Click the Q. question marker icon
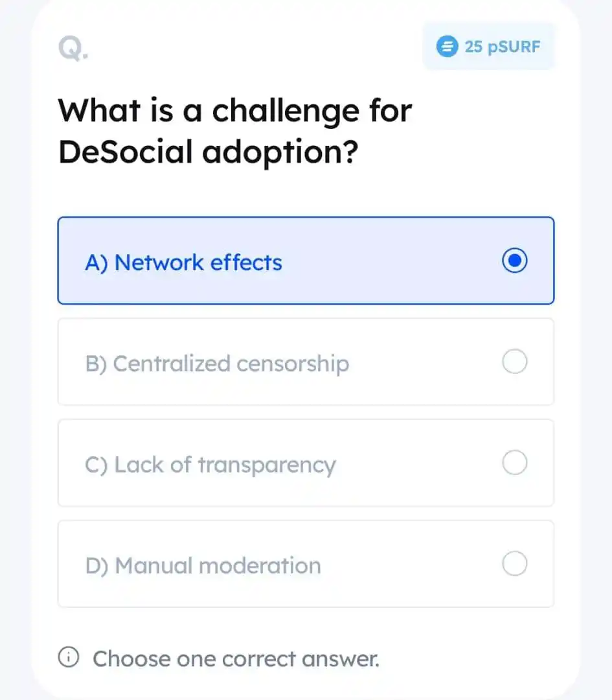 tap(73, 49)
